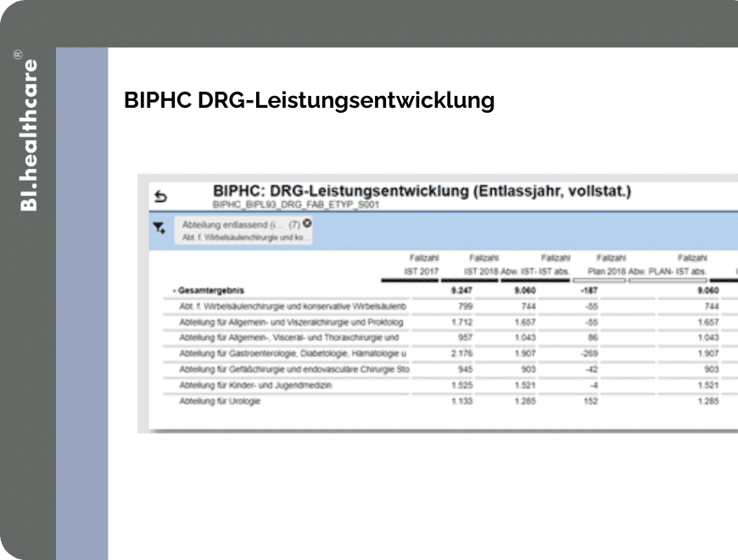
Task: Click Gesamtergebnis deviation value -187
Action: coord(589,291)
